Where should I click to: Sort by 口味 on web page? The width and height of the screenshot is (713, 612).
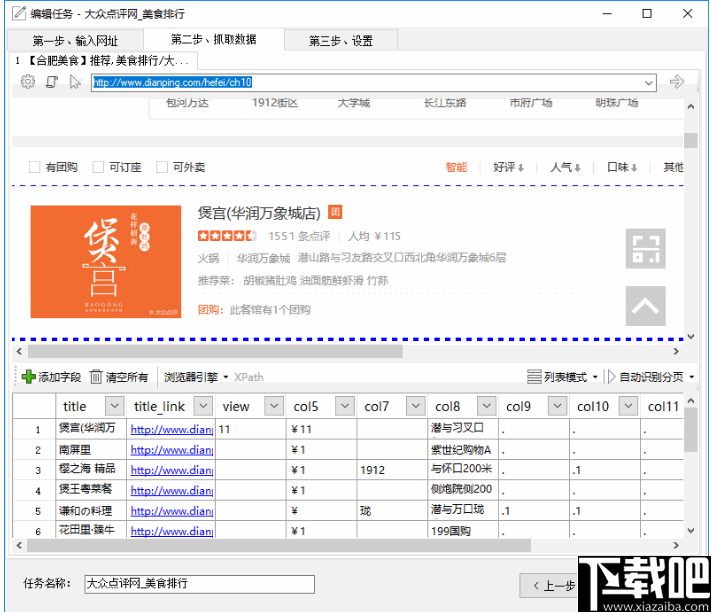click(x=622, y=167)
